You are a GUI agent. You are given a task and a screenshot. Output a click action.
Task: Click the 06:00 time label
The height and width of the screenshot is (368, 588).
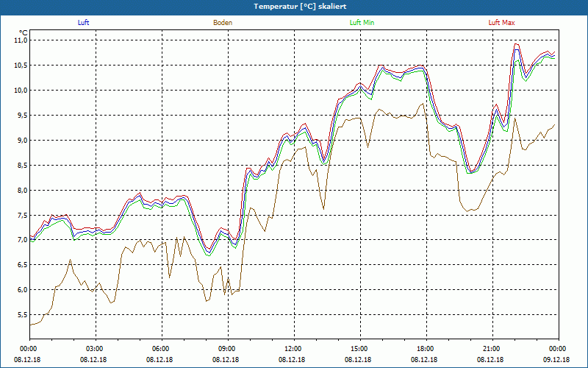[x=159, y=349]
